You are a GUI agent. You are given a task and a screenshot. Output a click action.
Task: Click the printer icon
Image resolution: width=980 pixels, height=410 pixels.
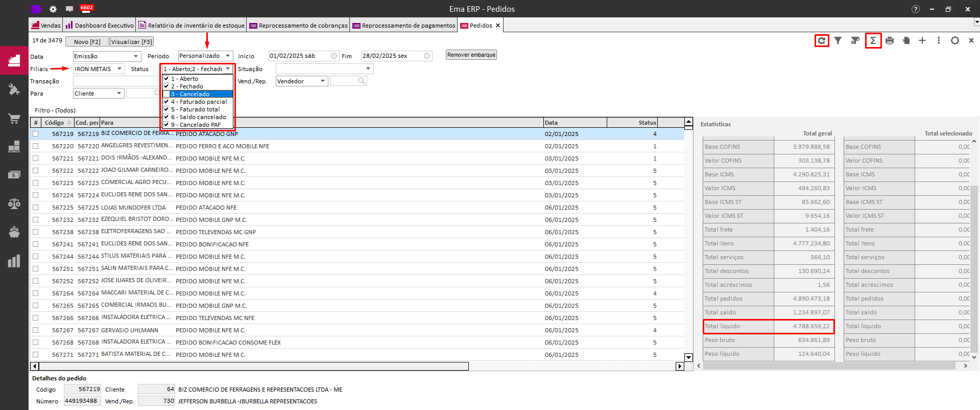pos(890,40)
